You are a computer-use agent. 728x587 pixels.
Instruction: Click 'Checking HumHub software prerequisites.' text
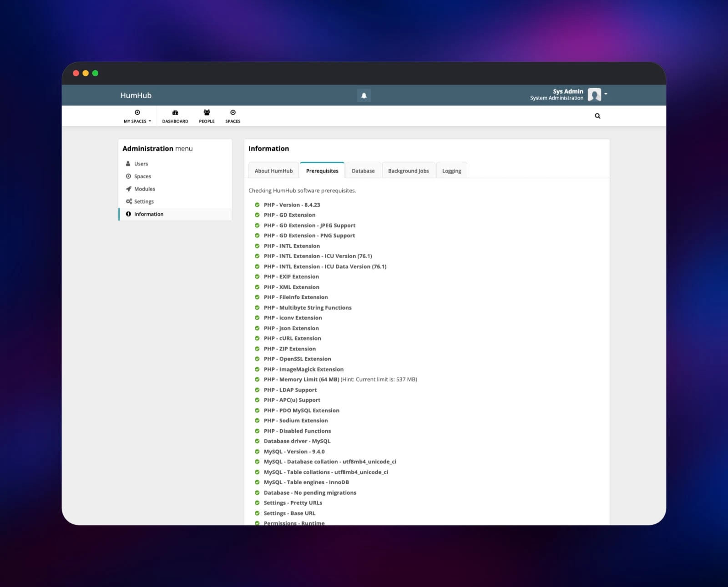pyautogui.click(x=302, y=191)
